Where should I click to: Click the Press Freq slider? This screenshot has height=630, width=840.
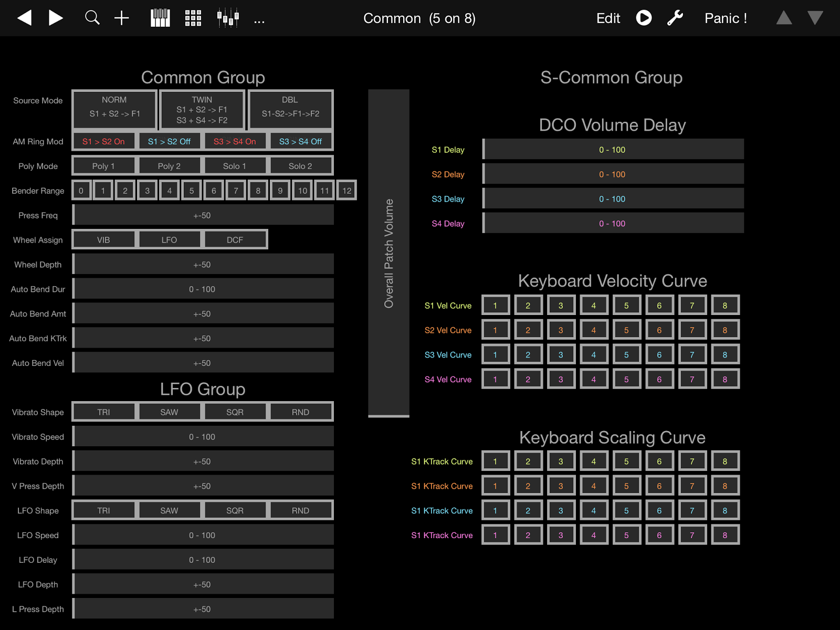(203, 215)
